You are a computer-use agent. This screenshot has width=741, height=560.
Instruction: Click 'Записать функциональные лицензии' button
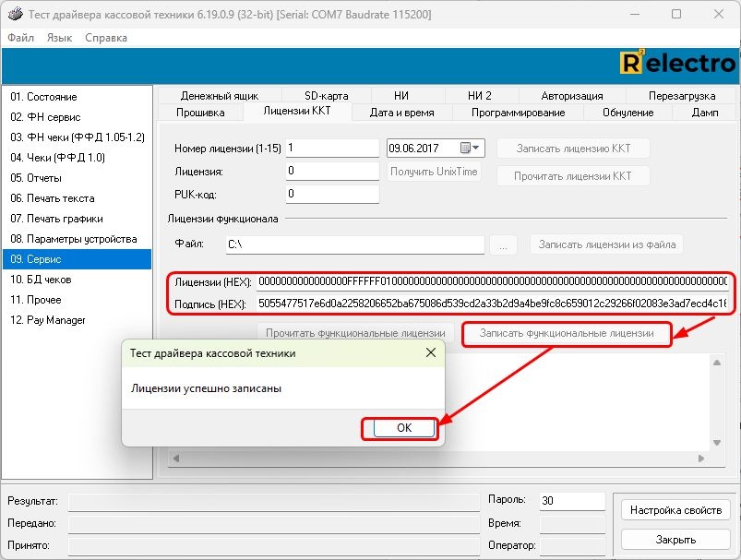[x=567, y=333]
